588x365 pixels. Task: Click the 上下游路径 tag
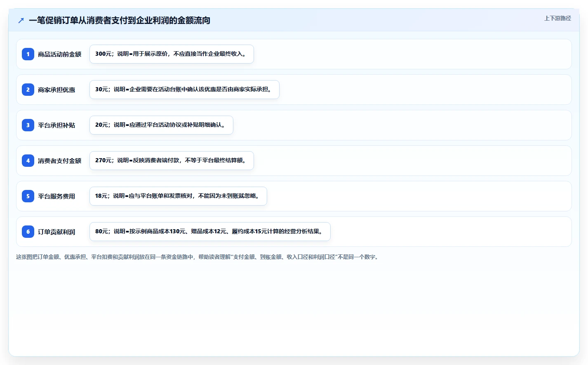click(x=557, y=18)
